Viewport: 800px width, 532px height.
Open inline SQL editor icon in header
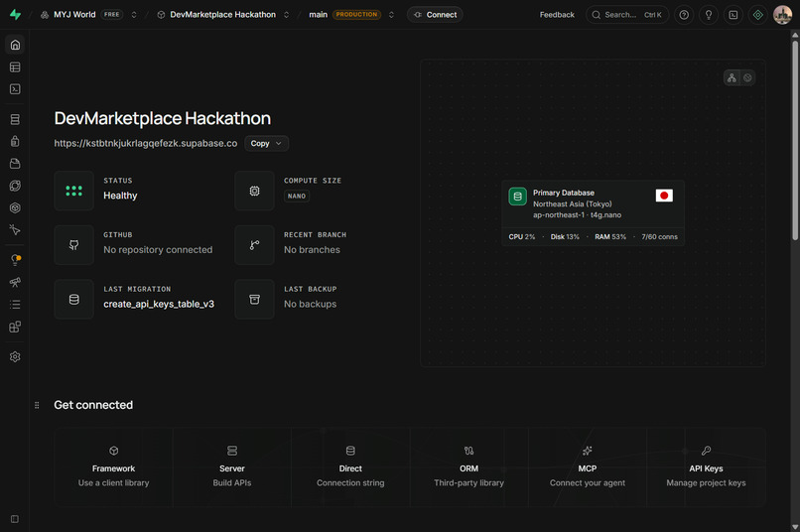(733, 15)
